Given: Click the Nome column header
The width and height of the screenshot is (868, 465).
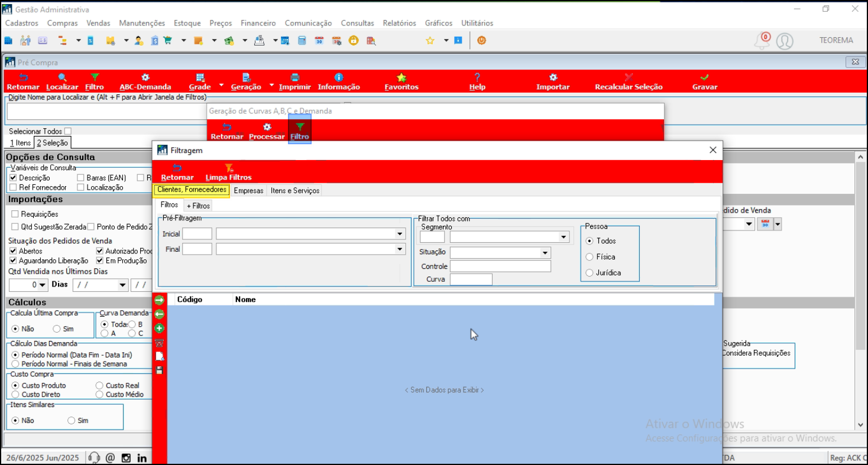Looking at the screenshot, I should click(245, 300).
